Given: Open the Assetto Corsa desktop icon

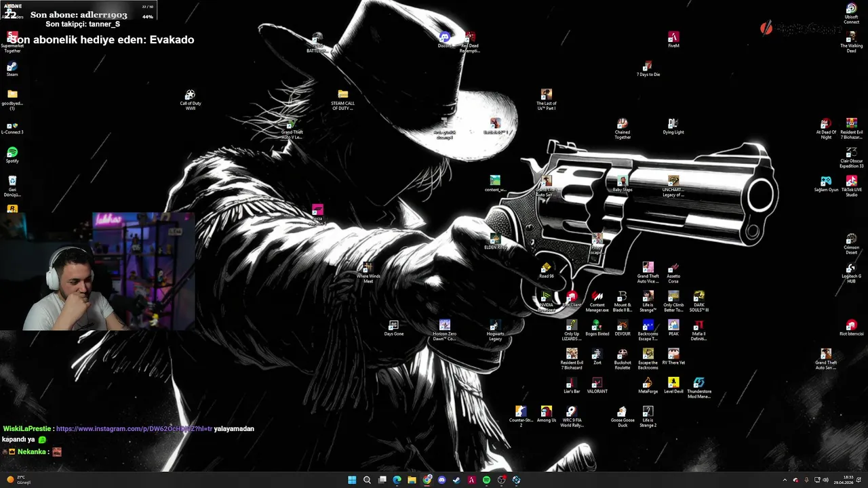Looking at the screenshot, I should pos(673,273).
